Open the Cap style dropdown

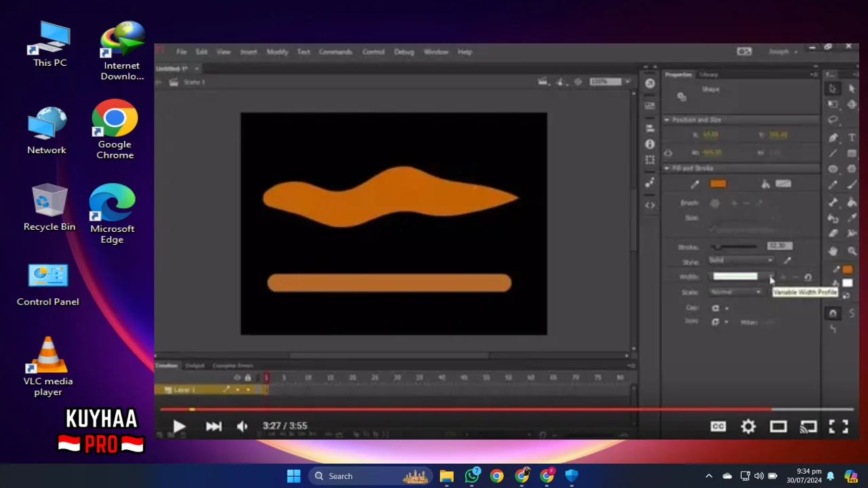[719, 308]
